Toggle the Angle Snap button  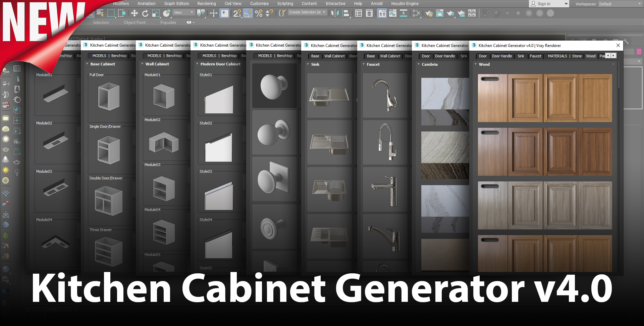(248, 13)
